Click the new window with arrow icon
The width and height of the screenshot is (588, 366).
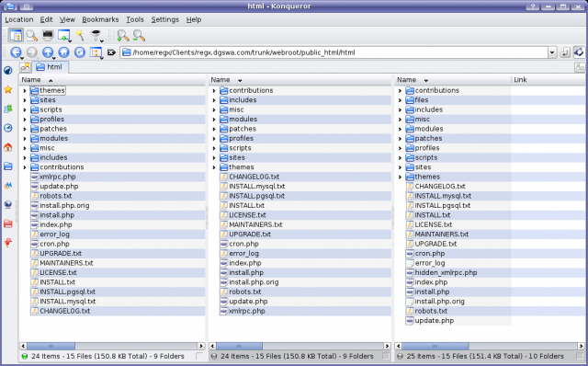pos(64,36)
